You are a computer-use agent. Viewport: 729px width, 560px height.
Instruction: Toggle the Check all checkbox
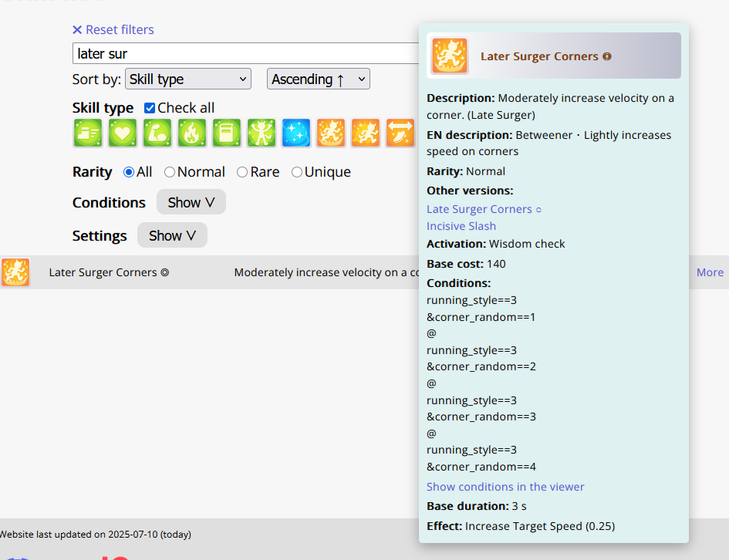(x=150, y=108)
